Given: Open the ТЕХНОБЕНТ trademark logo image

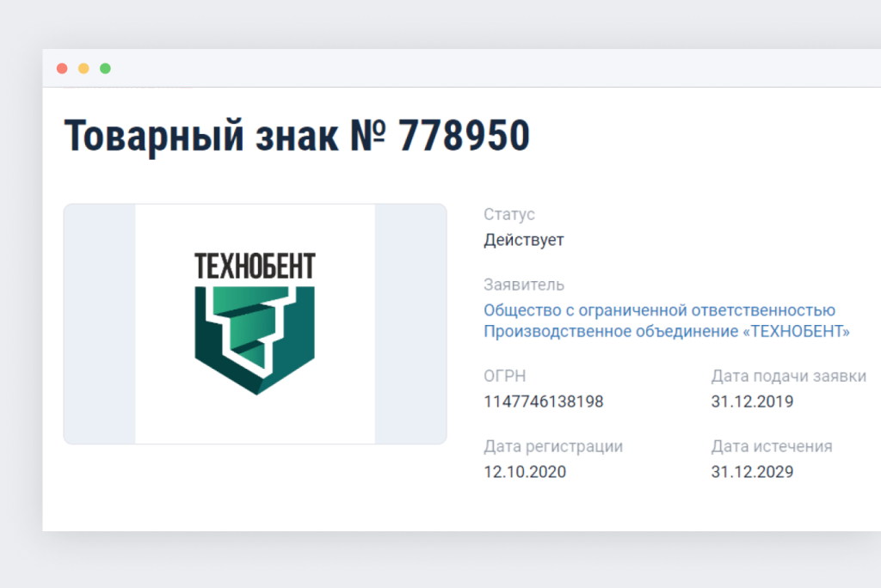Looking at the screenshot, I should [x=255, y=324].
